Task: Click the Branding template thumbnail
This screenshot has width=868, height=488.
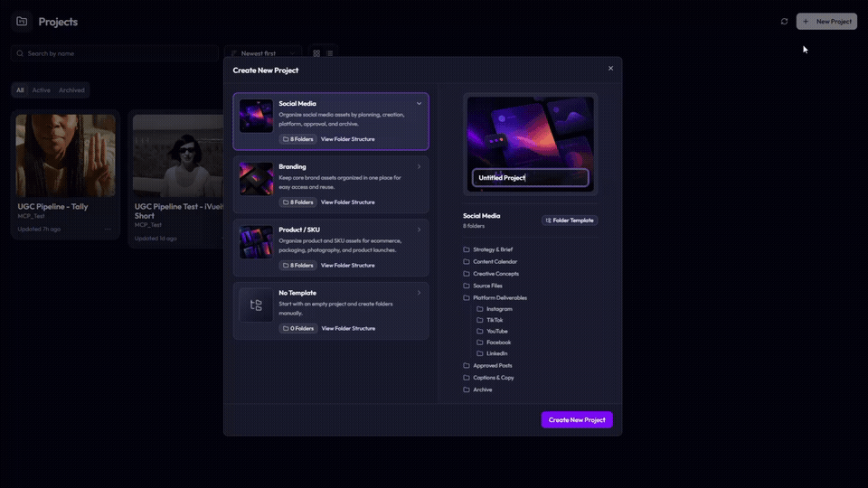Action: [x=256, y=179]
